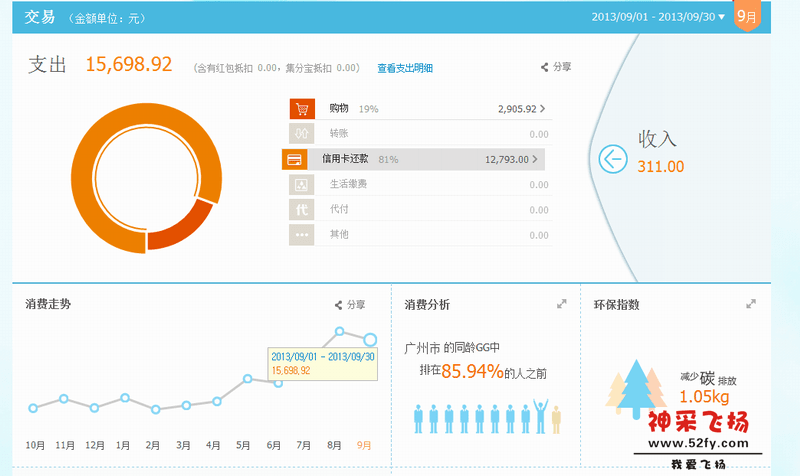
Task: Select the 8月 data point on trend chart
Action: (340, 331)
